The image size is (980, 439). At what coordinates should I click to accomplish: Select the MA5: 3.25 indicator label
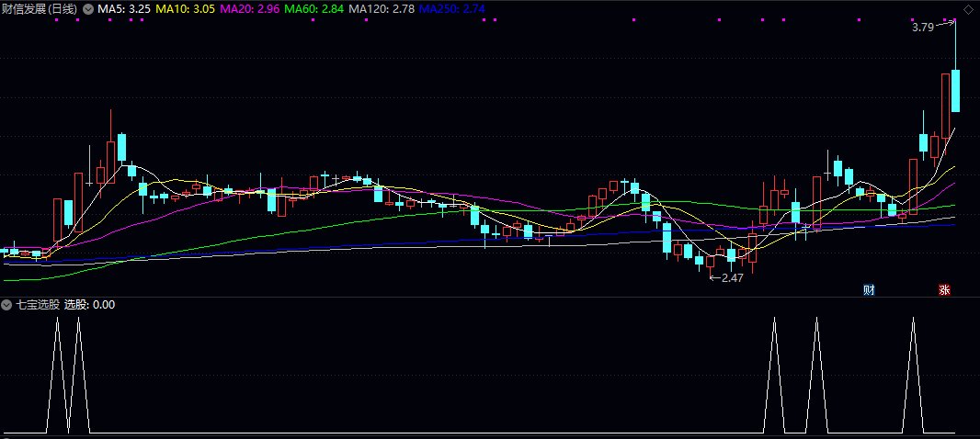click(124, 9)
